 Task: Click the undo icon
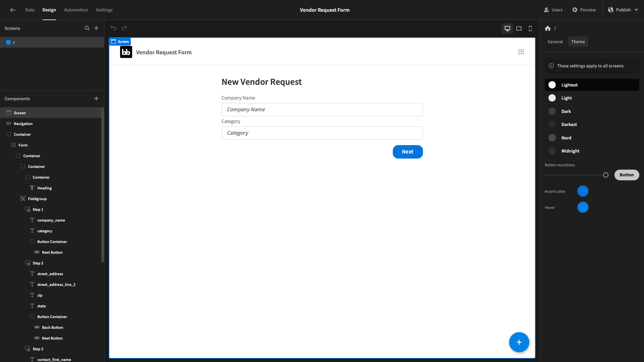pos(113,28)
